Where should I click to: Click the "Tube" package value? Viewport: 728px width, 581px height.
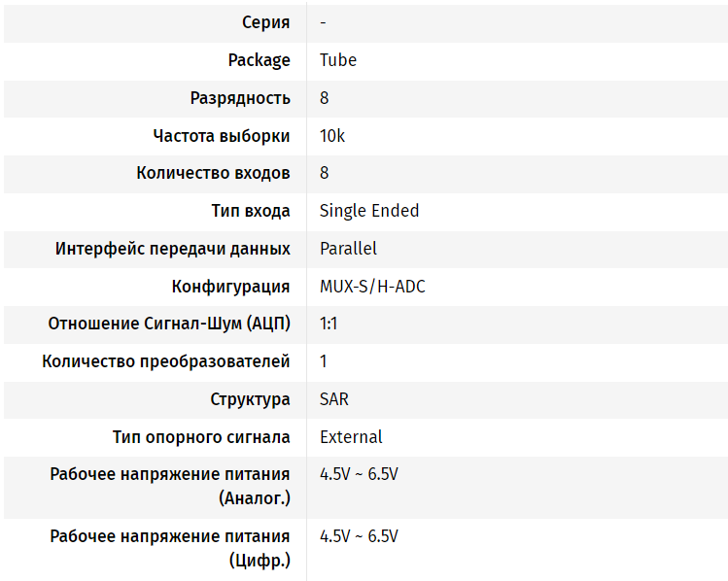click(338, 60)
